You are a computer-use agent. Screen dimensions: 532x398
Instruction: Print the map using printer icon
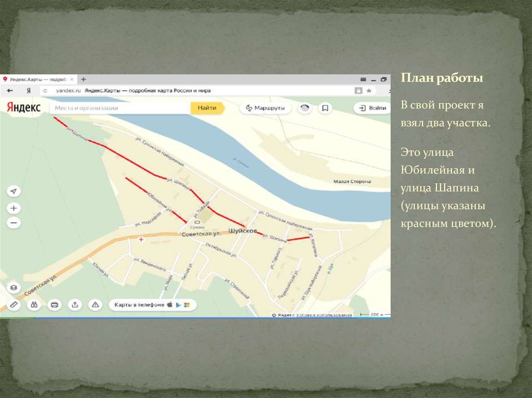[x=54, y=305]
